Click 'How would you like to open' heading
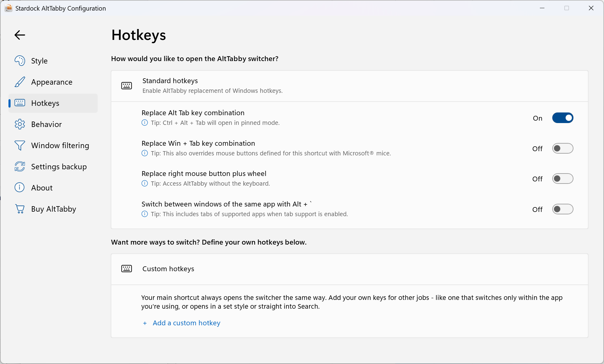The width and height of the screenshot is (604, 364). (x=194, y=59)
